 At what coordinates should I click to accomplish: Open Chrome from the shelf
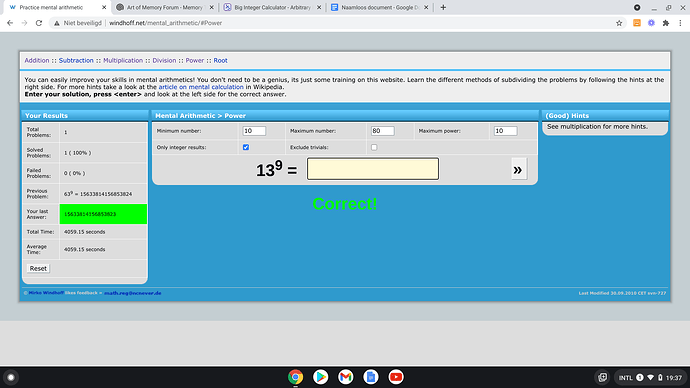pyautogui.click(x=296, y=377)
